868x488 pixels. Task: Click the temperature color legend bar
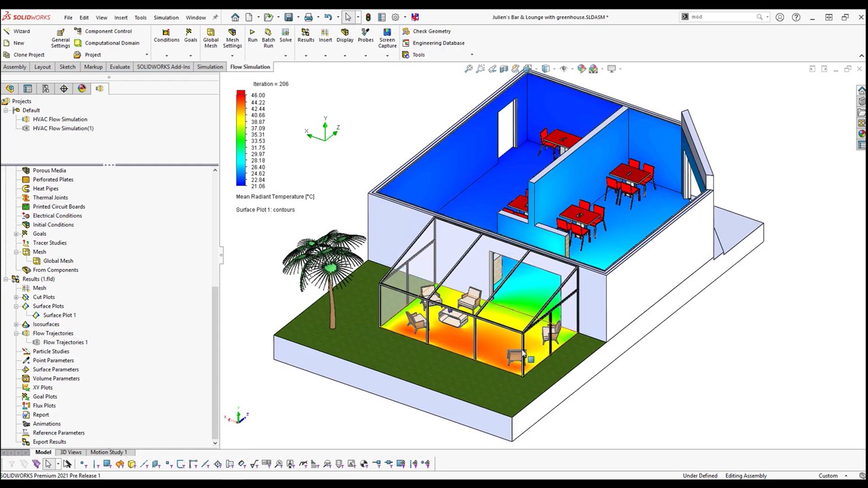pos(241,138)
